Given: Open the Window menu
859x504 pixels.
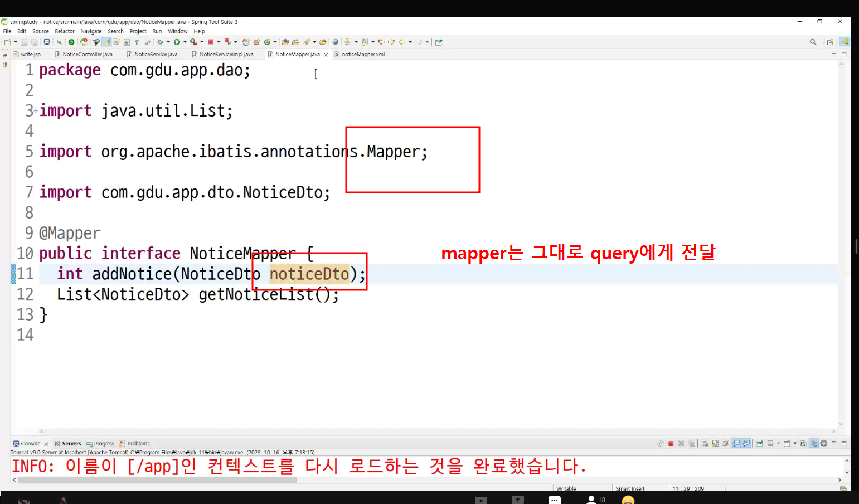Looking at the screenshot, I should point(178,31).
